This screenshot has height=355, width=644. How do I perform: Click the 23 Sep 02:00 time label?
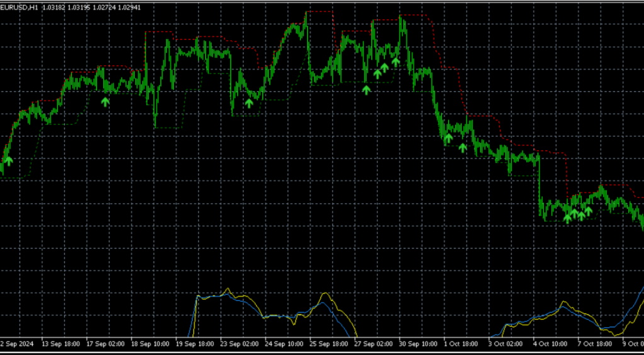tap(239, 344)
